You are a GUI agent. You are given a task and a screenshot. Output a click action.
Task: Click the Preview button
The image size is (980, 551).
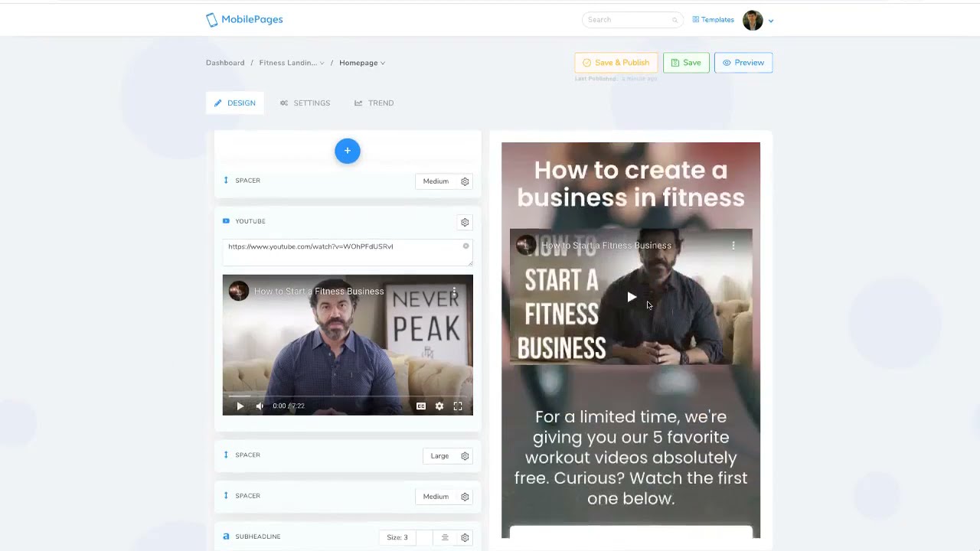click(743, 63)
